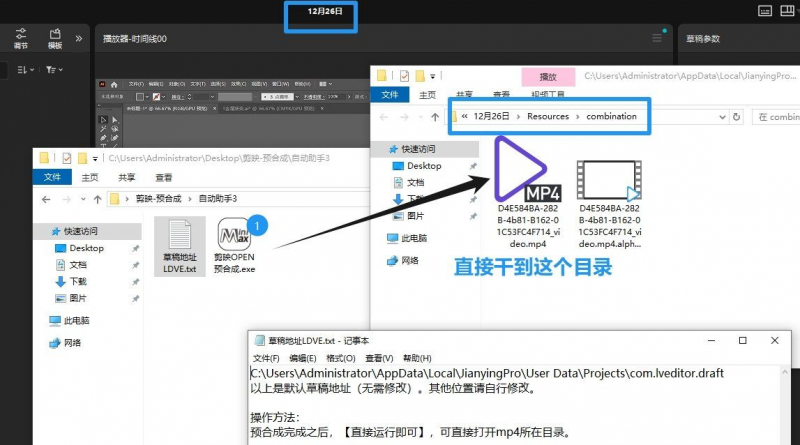Click the 12月26日 project title
The image size is (800, 445).
pyautogui.click(x=325, y=11)
